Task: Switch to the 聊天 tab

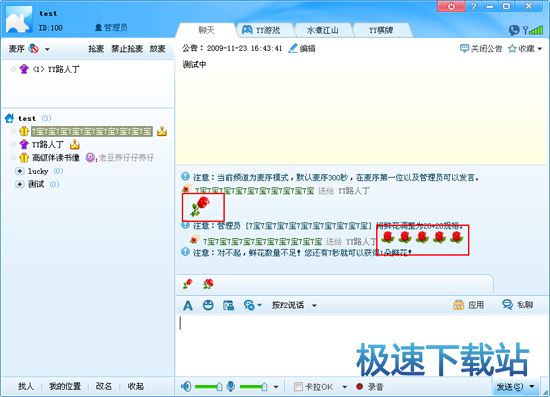Action: coord(206,30)
